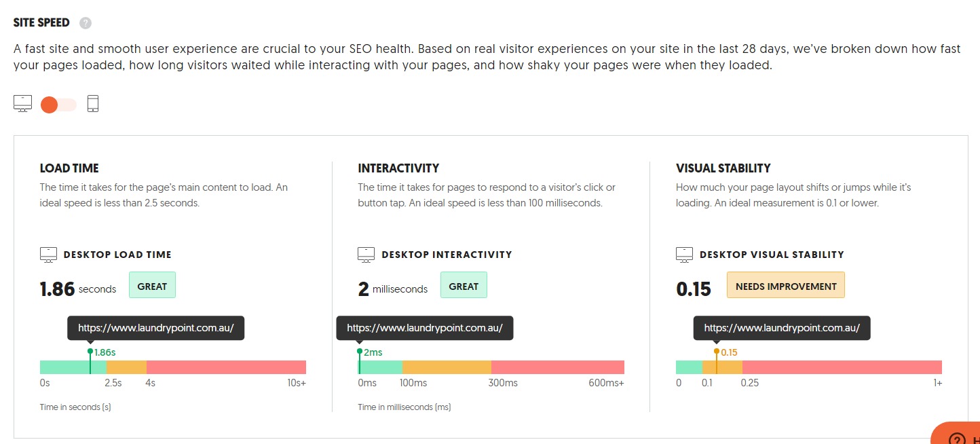This screenshot has height=444, width=980.
Task: Click the orange segment of the interactivity bar
Action: 447,367
